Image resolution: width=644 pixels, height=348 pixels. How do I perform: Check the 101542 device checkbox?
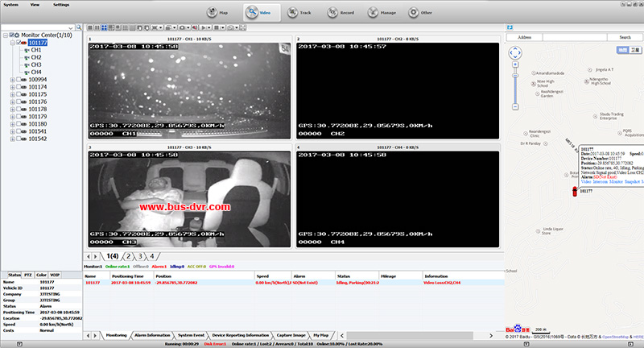pyautogui.click(x=17, y=139)
